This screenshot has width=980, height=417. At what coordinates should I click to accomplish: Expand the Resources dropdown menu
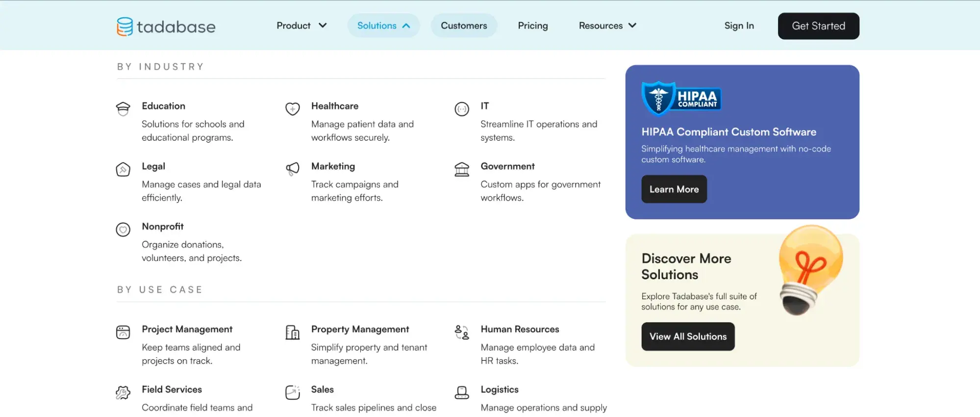(607, 26)
